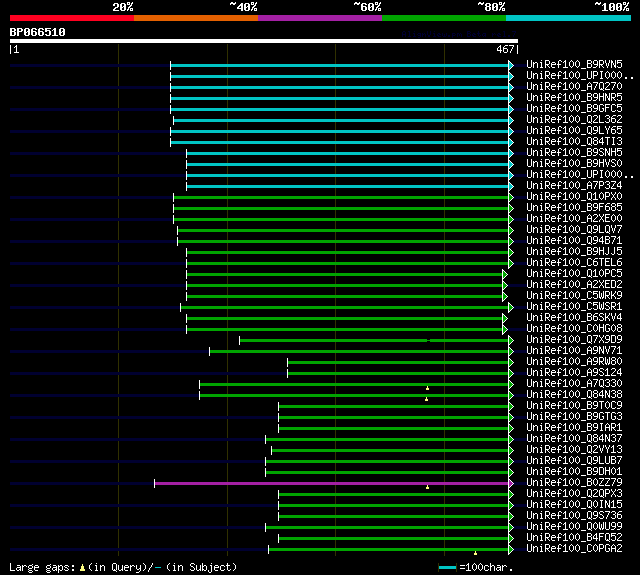This screenshot has height=575, width=640.
Task: Select the UniRef100_A7Q330 hit label
Action: pos(574,384)
